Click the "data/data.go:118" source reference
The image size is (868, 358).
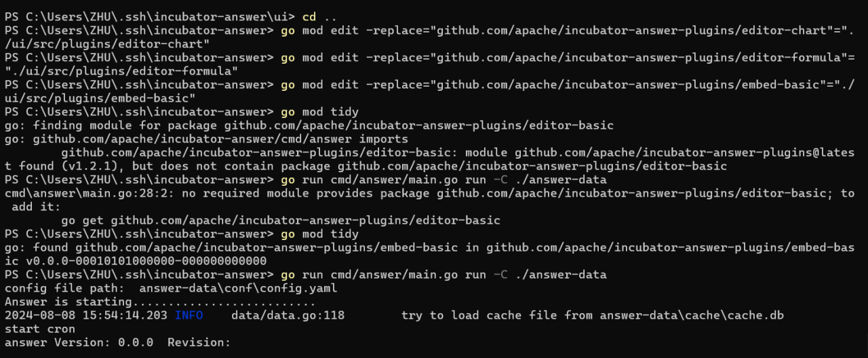tap(288, 315)
